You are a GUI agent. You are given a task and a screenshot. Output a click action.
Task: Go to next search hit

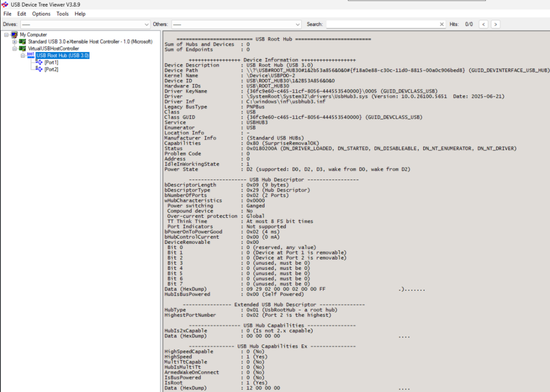pos(496,24)
